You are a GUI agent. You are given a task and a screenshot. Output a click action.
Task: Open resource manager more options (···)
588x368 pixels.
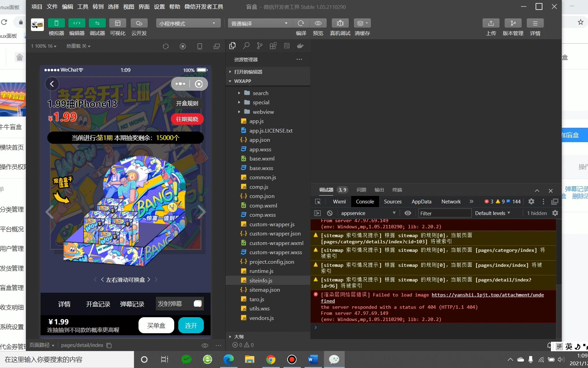[299, 59]
